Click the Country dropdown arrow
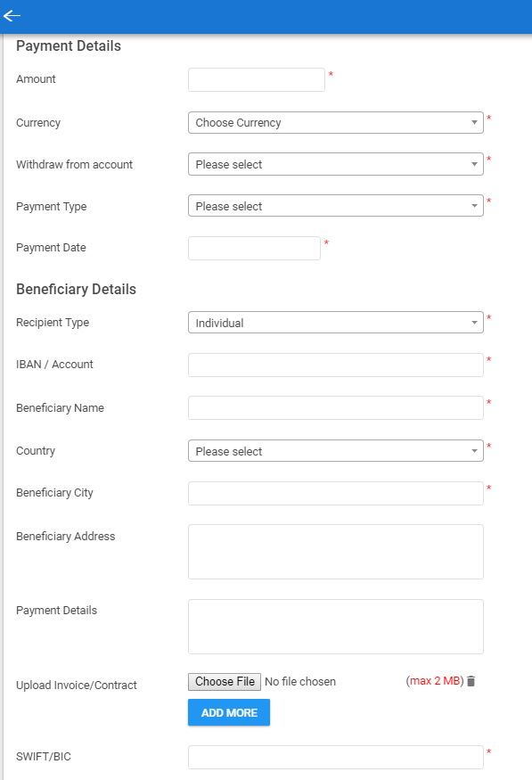The image size is (532, 780). click(x=474, y=451)
